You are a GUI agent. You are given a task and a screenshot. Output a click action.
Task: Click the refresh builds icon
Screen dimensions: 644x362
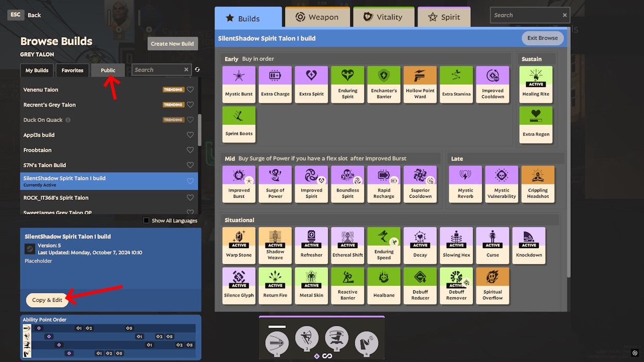[197, 70]
